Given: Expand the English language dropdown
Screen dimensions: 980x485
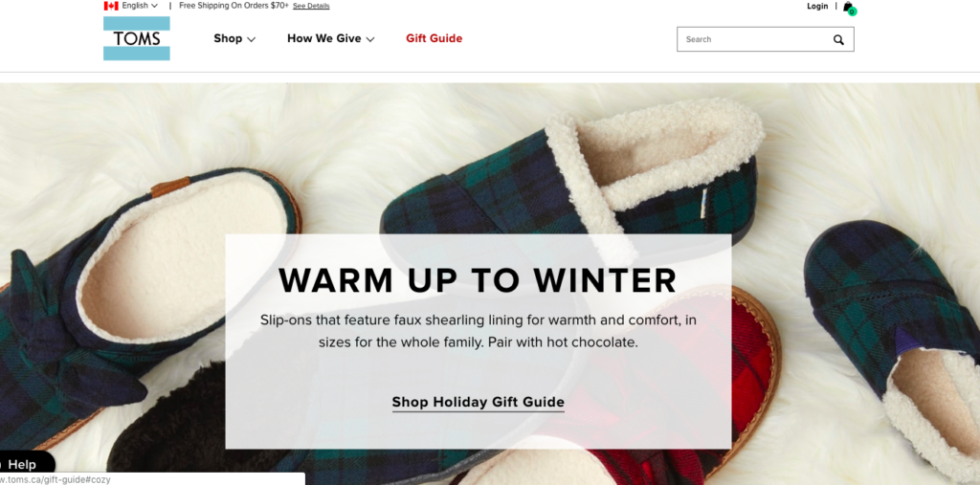Looking at the screenshot, I should 140,6.
